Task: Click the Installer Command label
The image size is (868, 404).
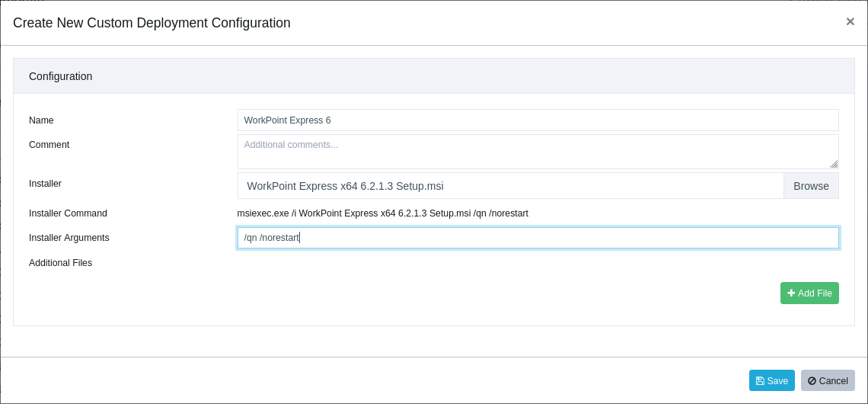Action: click(68, 213)
